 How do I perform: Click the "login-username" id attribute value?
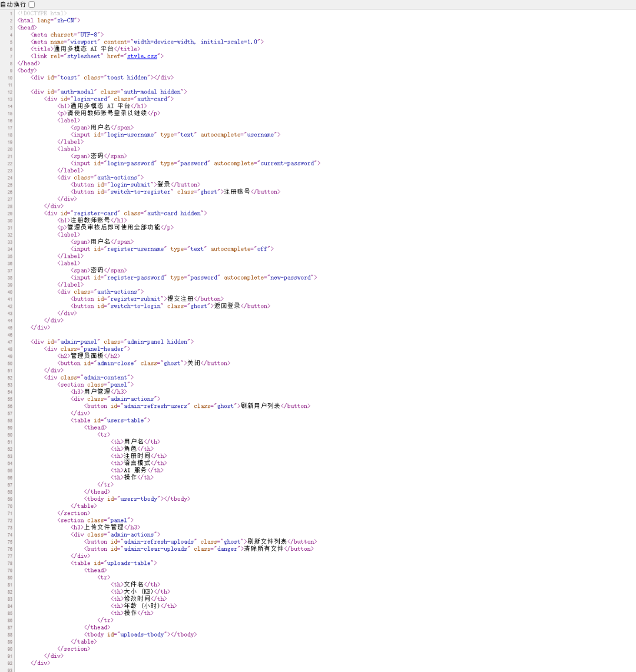click(131, 135)
